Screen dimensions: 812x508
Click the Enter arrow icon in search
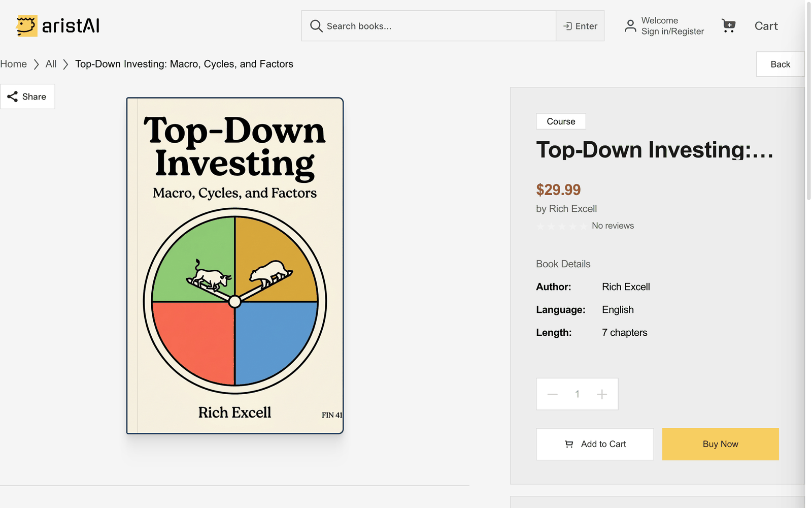pyautogui.click(x=567, y=26)
